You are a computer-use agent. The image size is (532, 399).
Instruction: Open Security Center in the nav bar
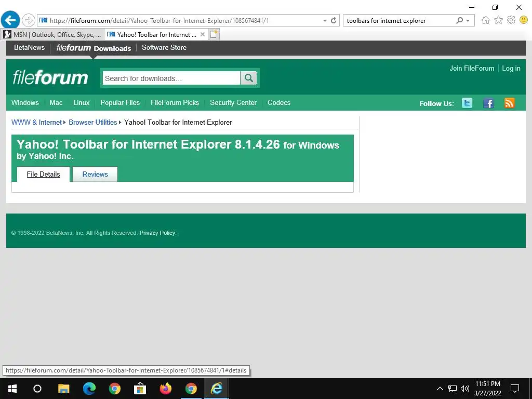(233, 102)
